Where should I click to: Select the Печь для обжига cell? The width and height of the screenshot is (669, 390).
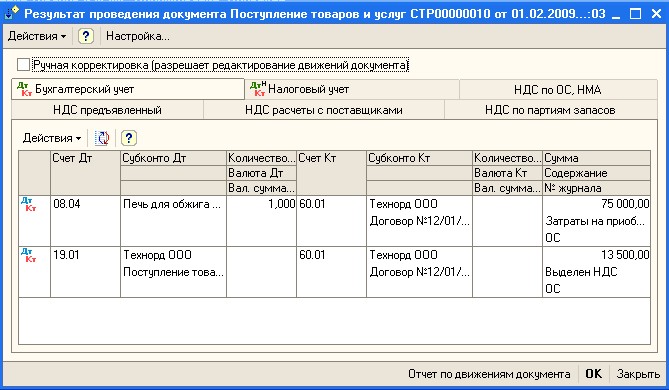(173, 204)
